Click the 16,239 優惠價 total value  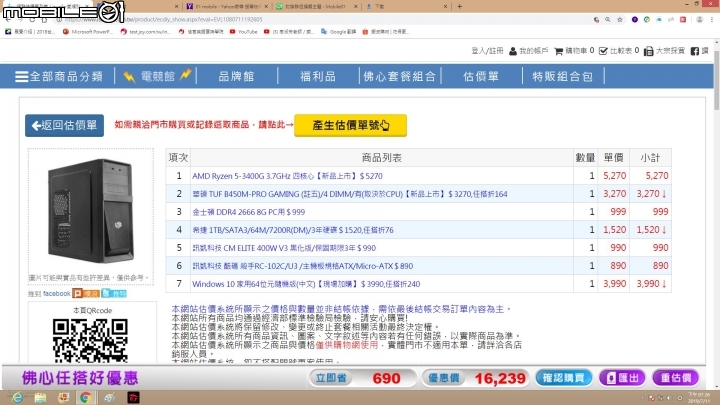tap(500, 378)
